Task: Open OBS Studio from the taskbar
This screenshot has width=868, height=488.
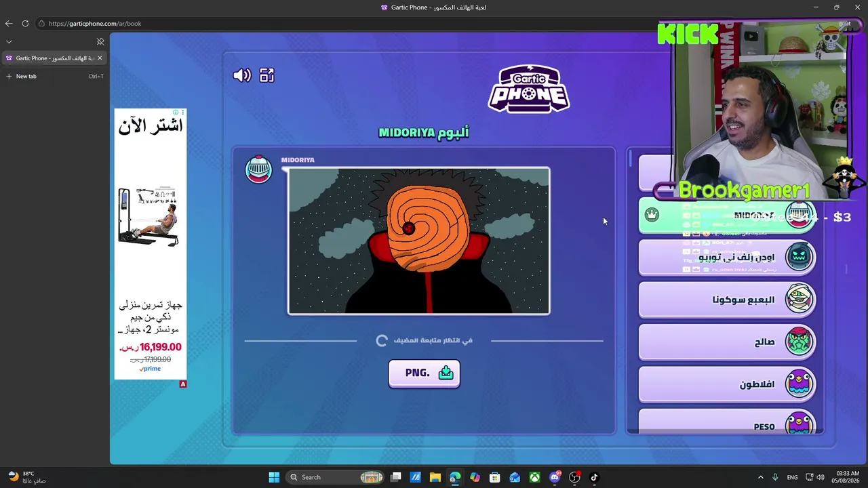Action: tap(575, 477)
